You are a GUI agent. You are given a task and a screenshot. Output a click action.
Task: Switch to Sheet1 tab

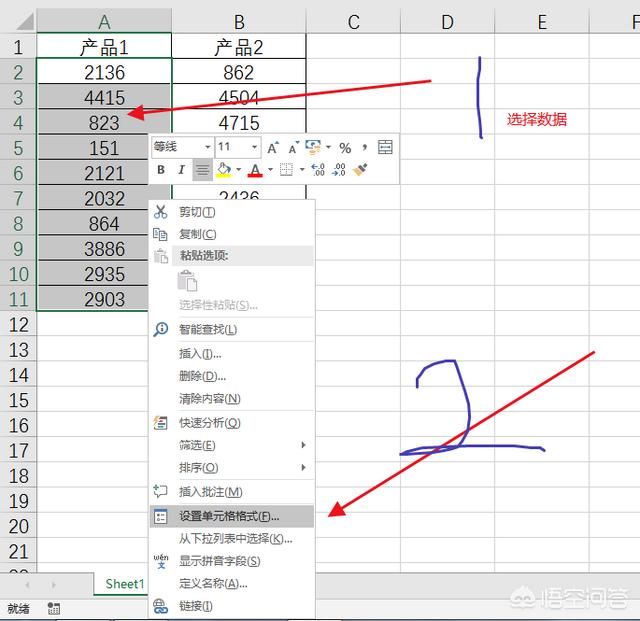(124, 584)
